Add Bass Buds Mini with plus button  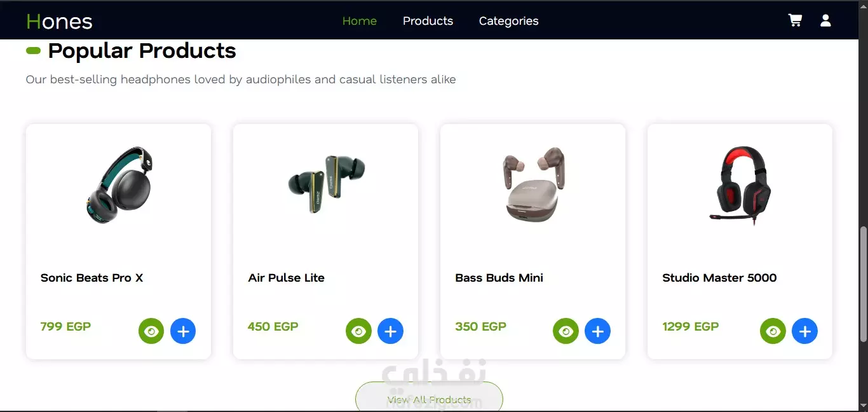(x=597, y=331)
